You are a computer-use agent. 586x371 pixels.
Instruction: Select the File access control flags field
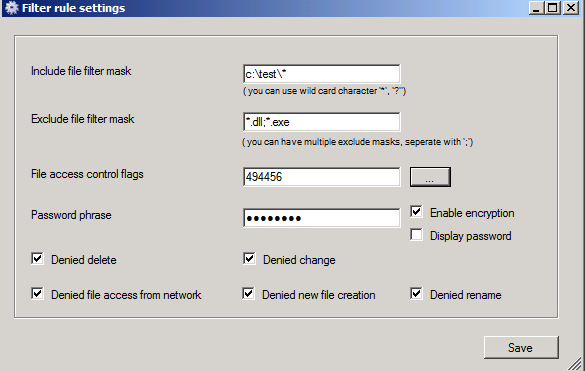[321, 177]
